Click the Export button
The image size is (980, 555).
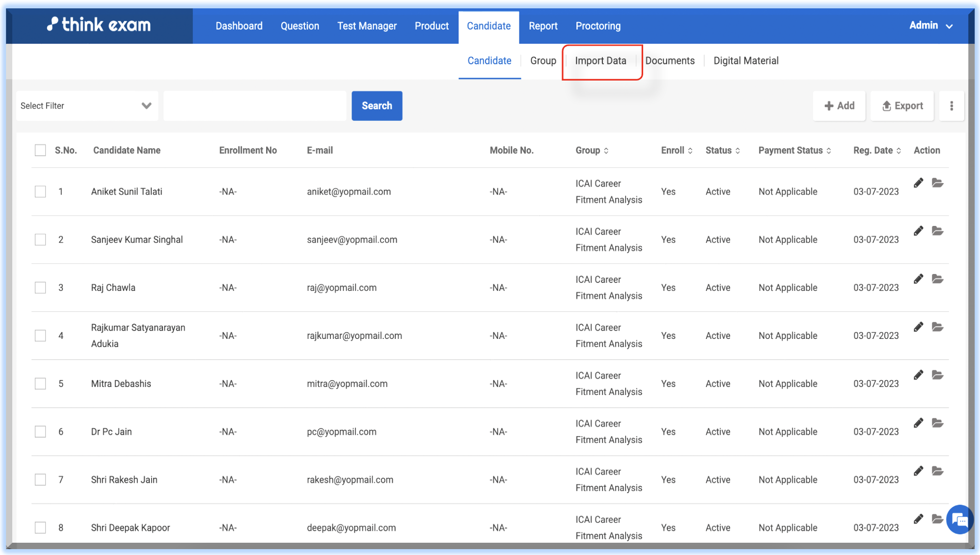coord(902,106)
